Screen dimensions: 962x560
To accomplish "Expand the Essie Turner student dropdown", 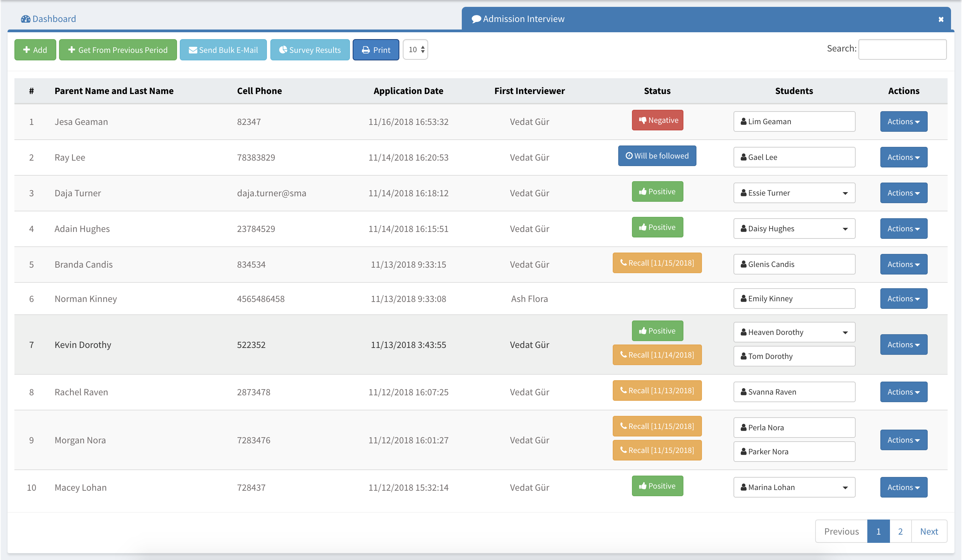I will click(794, 193).
